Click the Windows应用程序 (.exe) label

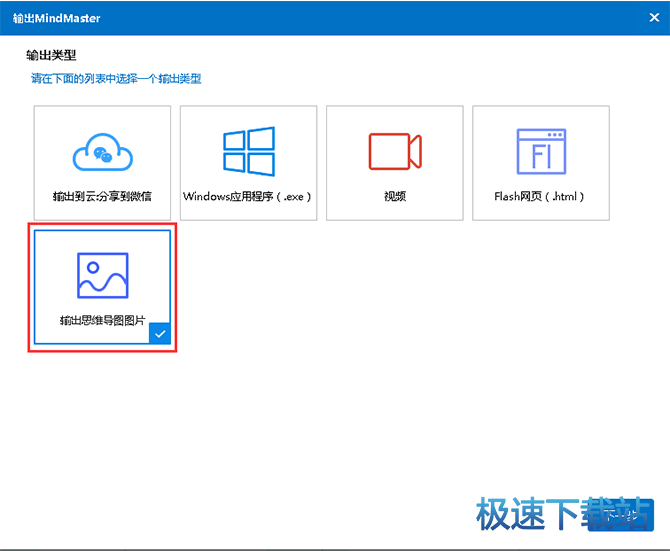247,196
